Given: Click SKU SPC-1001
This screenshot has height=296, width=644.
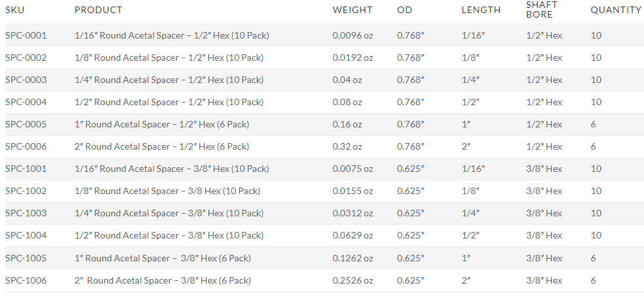Looking at the screenshot, I should (26, 169).
